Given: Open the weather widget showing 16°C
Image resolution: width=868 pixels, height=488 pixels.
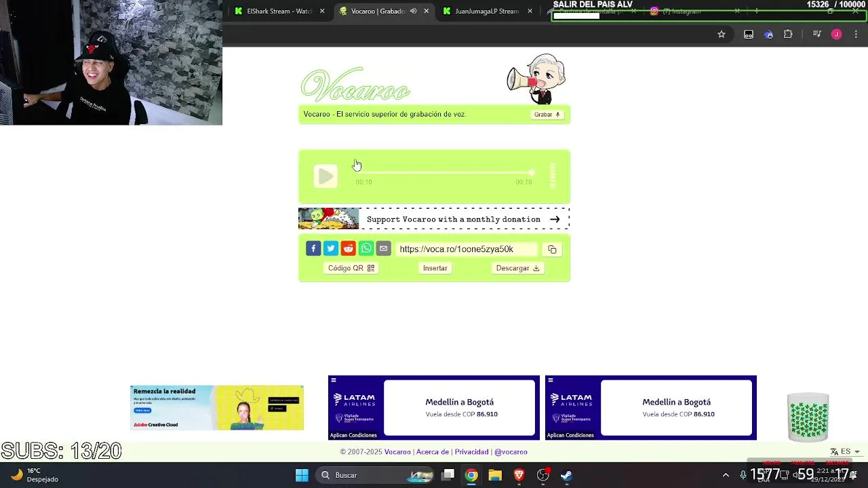Looking at the screenshot, I should pyautogui.click(x=35, y=475).
